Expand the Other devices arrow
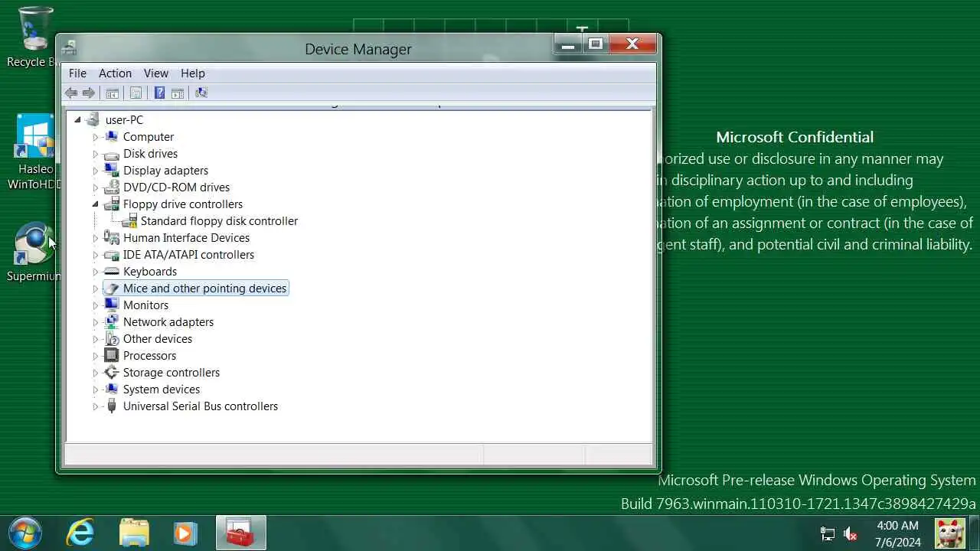This screenshot has width=980, height=551. [x=96, y=339]
